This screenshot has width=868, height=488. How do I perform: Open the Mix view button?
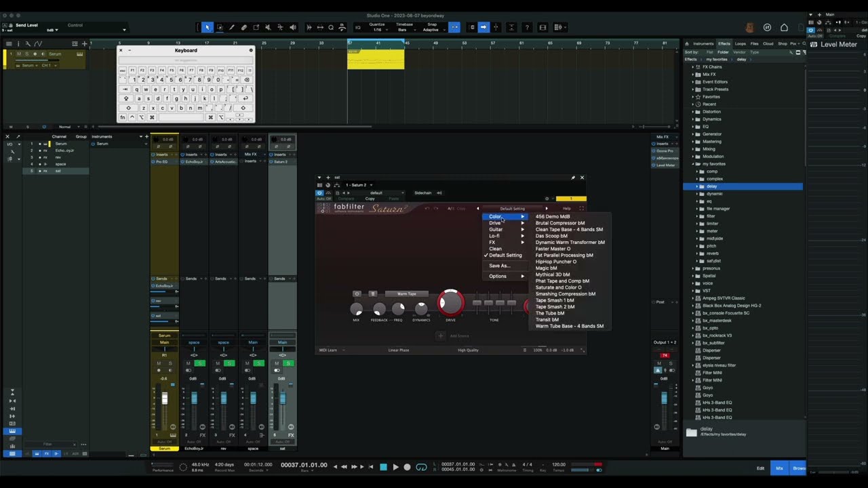pos(779,468)
